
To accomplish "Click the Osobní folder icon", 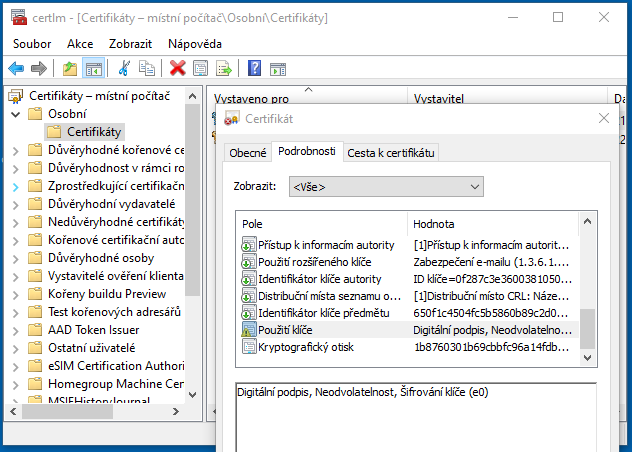I will [35, 114].
